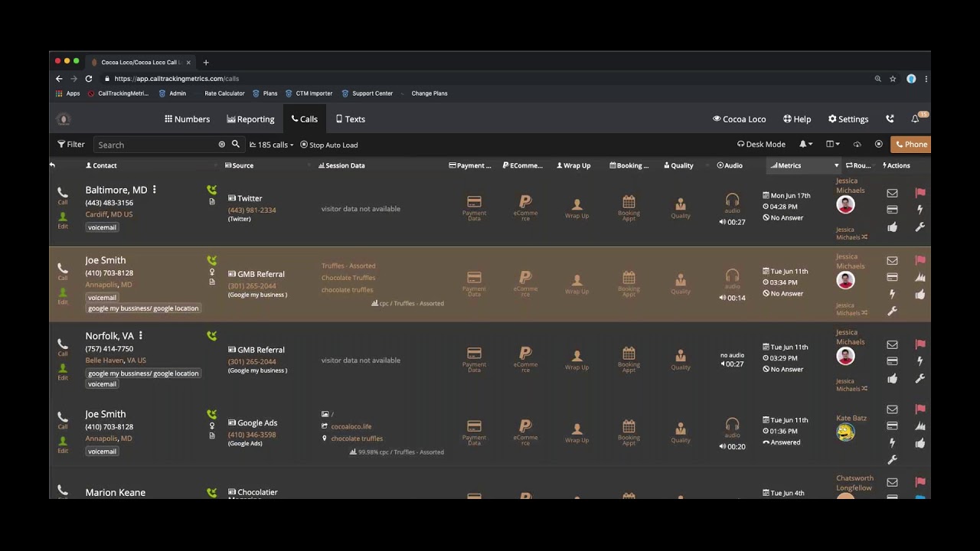The height and width of the screenshot is (551, 980).
Task: Open the column layout dropdown in toolbar
Action: [x=833, y=144]
